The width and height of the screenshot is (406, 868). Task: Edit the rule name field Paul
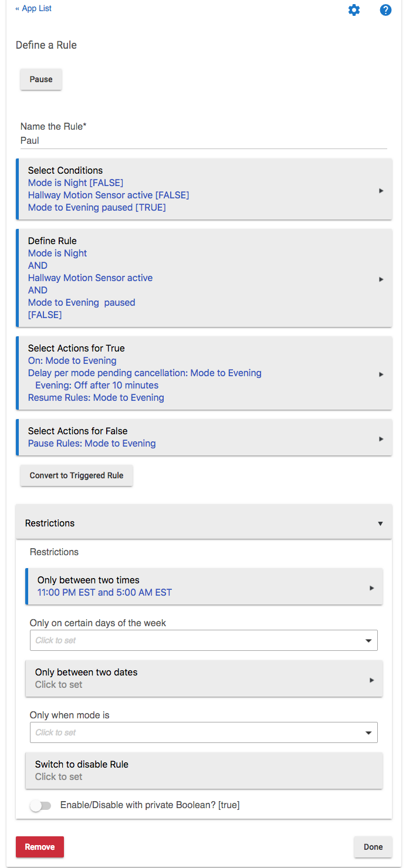204,141
